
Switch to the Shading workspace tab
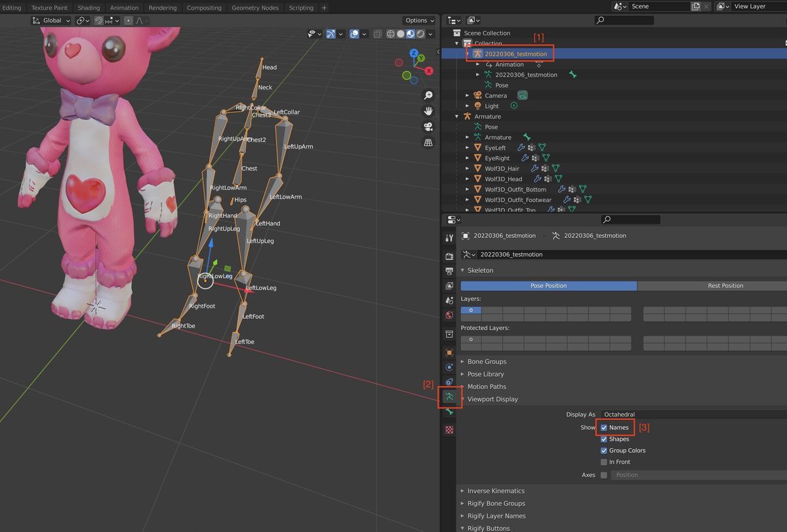[89, 8]
